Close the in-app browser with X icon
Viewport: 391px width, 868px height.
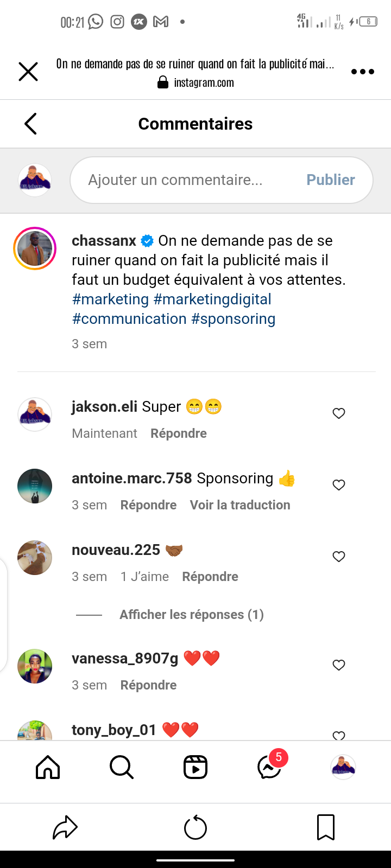click(28, 72)
